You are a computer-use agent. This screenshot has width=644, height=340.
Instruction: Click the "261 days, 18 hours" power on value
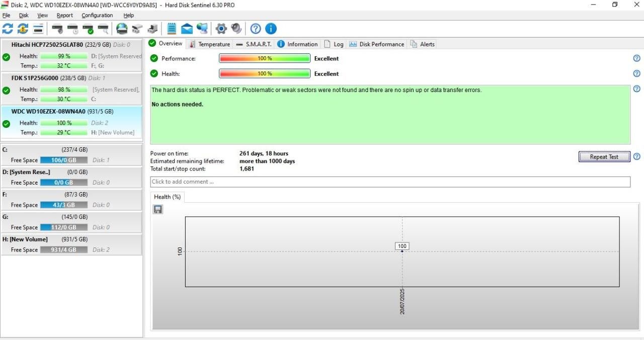(264, 153)
